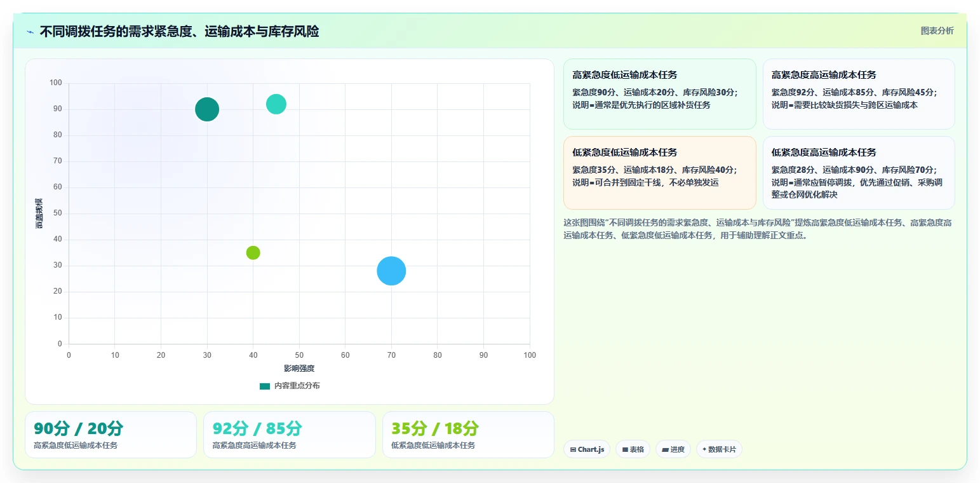Viewport: 980px width, 483px height.
Task: Select the 92分 / 85分 stat card
Action: [x=290, y=435]
